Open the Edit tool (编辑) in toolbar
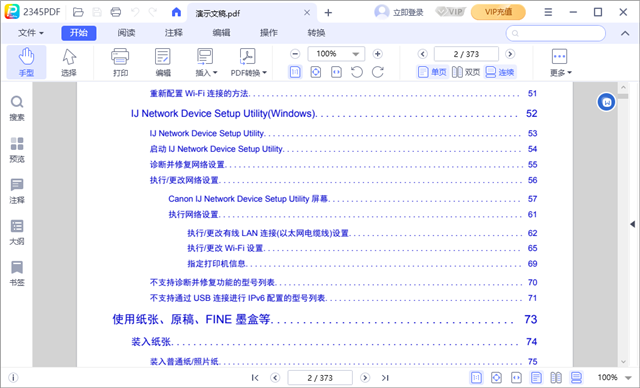640x388 pixels. [x=163, y=62]
